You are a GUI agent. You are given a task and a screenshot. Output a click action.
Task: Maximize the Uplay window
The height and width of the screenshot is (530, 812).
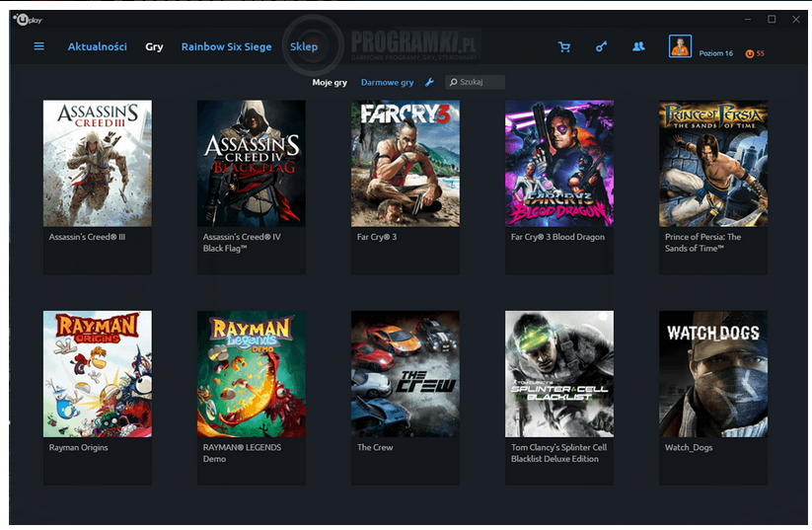[772, 19]
